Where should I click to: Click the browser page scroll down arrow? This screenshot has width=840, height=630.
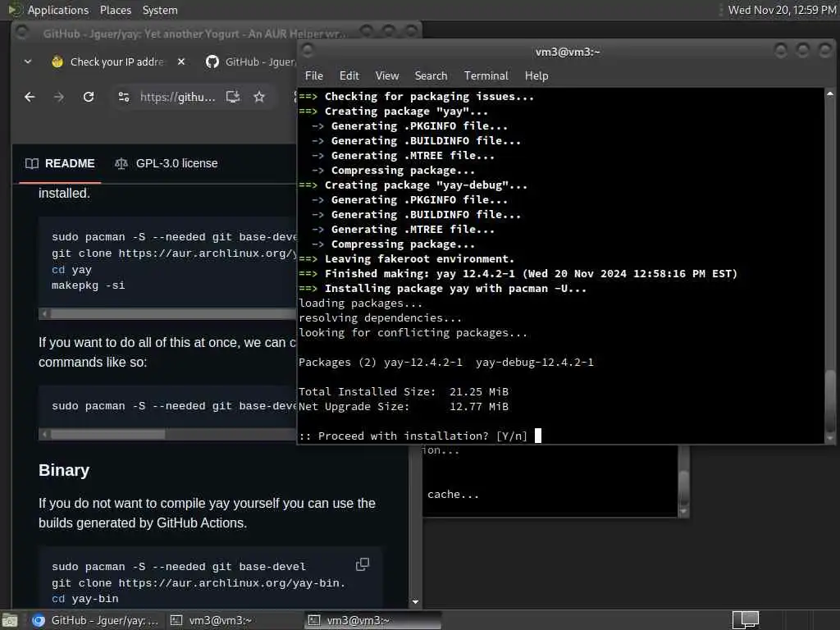click(415, 602)
